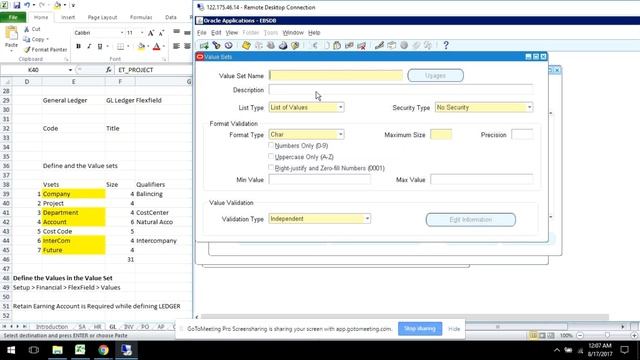Open the Copy dropdown arrow in Excel
Viewport: 640px width, 360px height.
[48, 39]
